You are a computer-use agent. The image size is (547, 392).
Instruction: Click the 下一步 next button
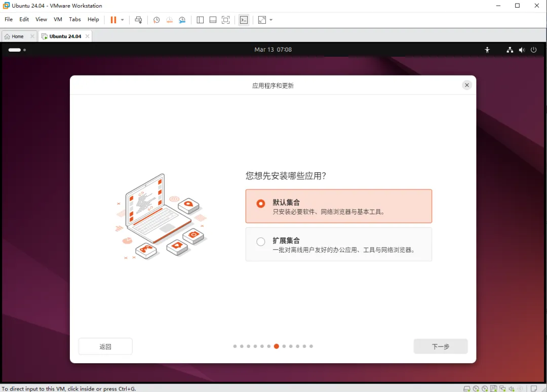point(441,346)
